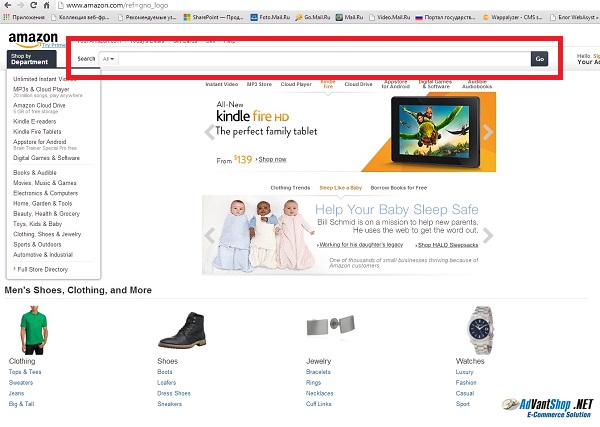Open the Dress Shoes link

point(174,393)
